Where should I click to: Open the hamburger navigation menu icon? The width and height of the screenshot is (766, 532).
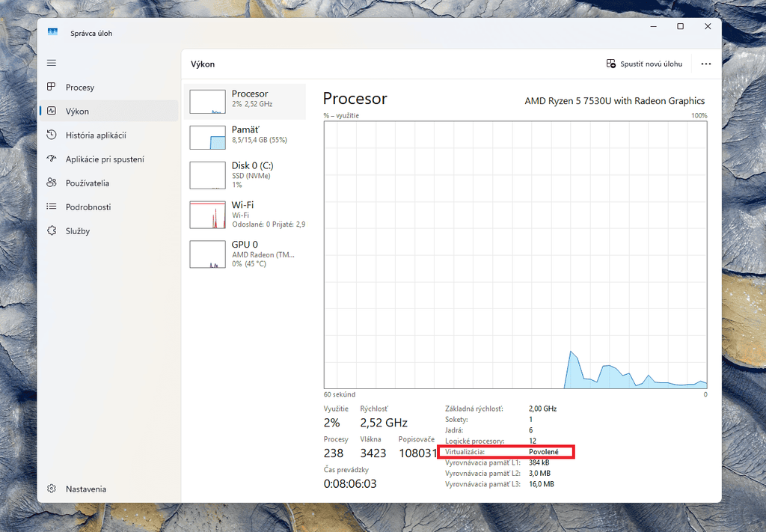click(52, 63)
